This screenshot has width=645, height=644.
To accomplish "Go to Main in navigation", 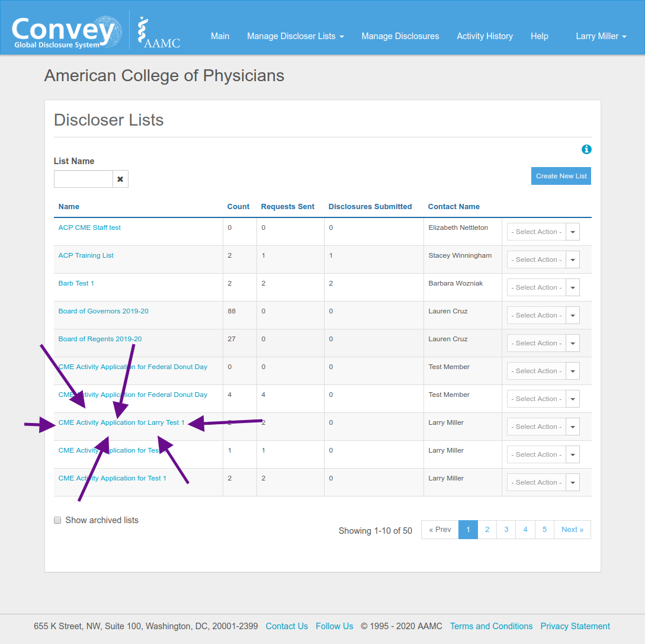I will [x=220, y=36].
